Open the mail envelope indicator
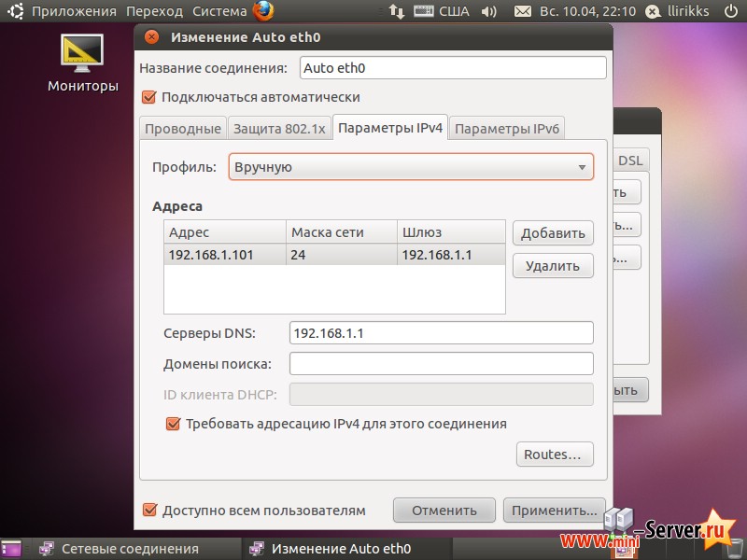Image resolution: width=747 pixels, height=560 pixels. 524,12
